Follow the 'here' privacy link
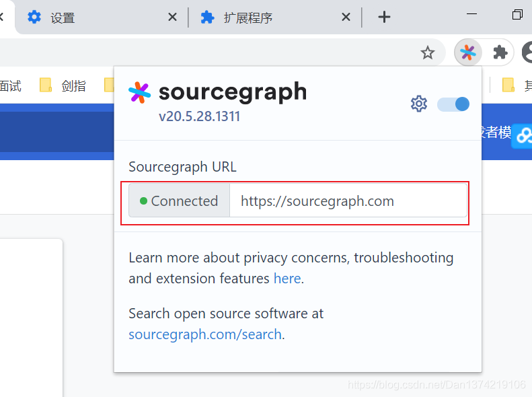The image size is (532, 397). [287, 279]
